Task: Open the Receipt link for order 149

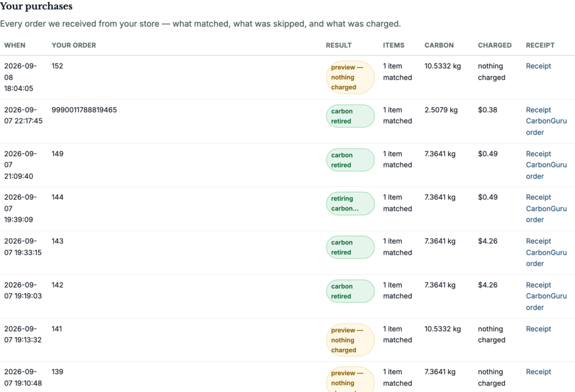Action: [539, 154]
